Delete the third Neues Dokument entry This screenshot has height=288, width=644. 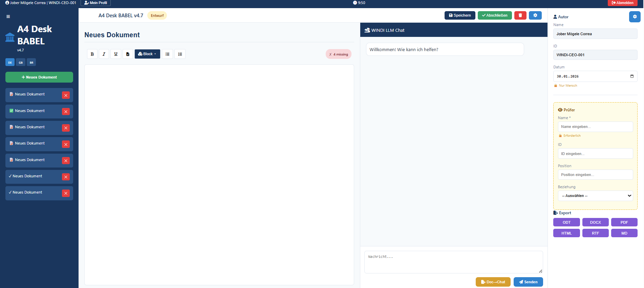(66, 128)
